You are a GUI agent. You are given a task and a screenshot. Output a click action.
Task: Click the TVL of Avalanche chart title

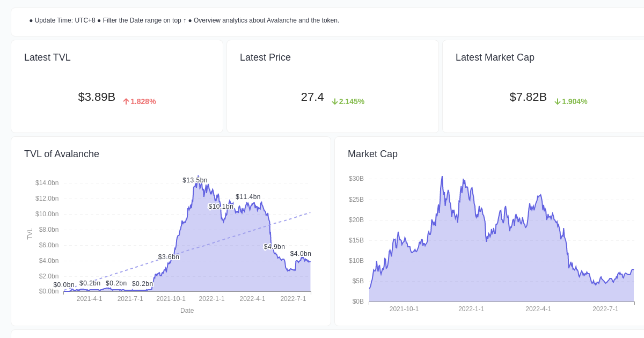tap(61, 154)
